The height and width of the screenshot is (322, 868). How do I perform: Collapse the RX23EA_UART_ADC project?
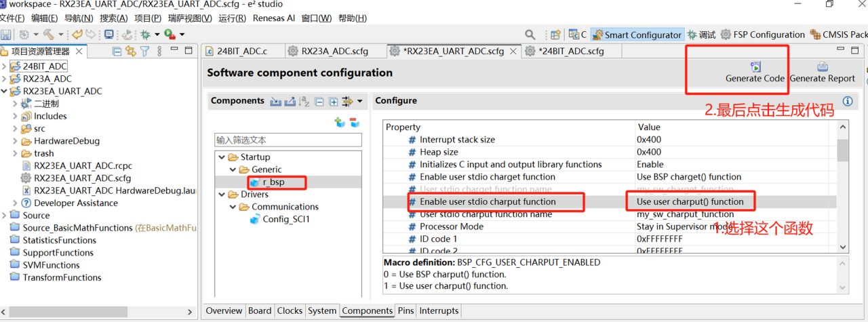[5, 91]
